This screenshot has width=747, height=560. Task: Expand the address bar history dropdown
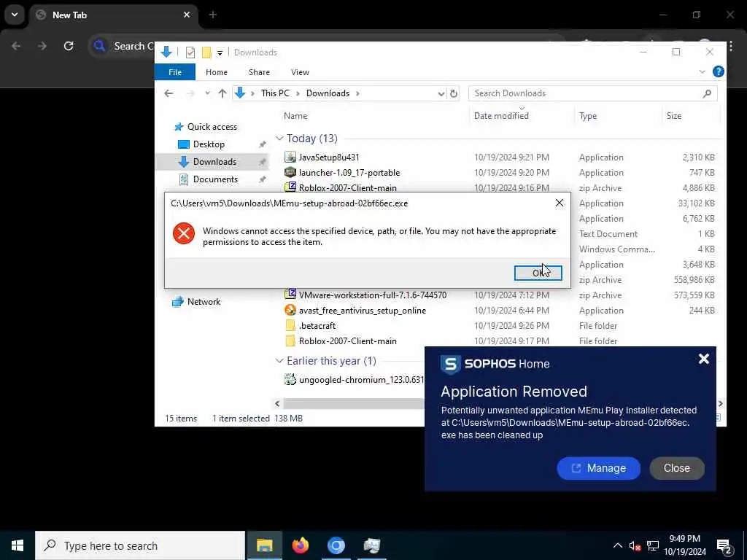pos(441,94)
